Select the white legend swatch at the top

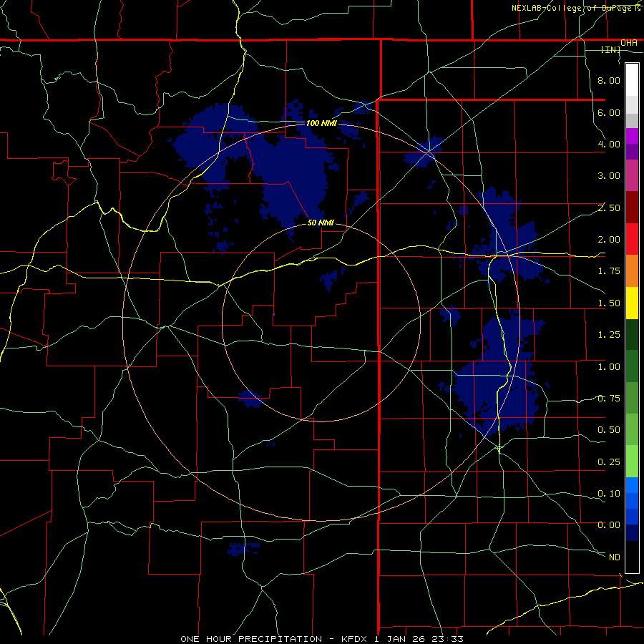pyautogui.click(x=632, y=80)
